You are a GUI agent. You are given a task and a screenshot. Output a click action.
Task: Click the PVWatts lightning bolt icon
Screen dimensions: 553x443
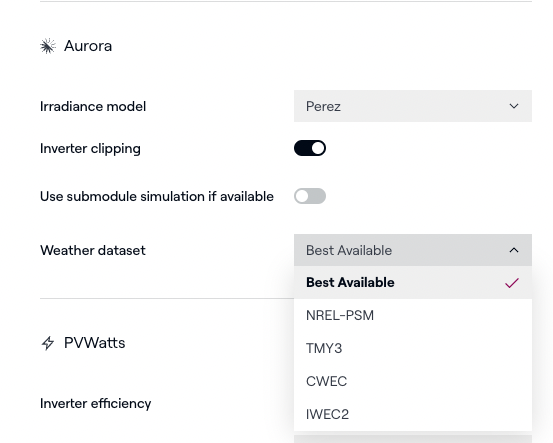(48, 343)
